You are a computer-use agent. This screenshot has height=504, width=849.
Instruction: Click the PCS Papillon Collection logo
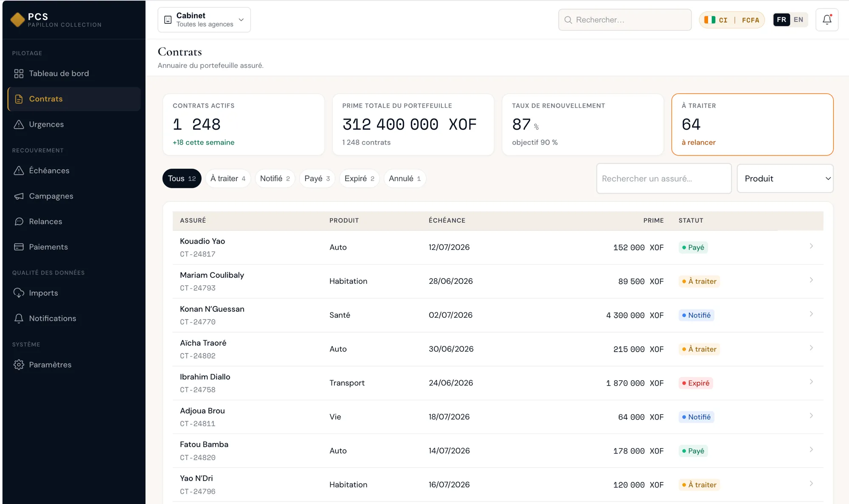56,20
